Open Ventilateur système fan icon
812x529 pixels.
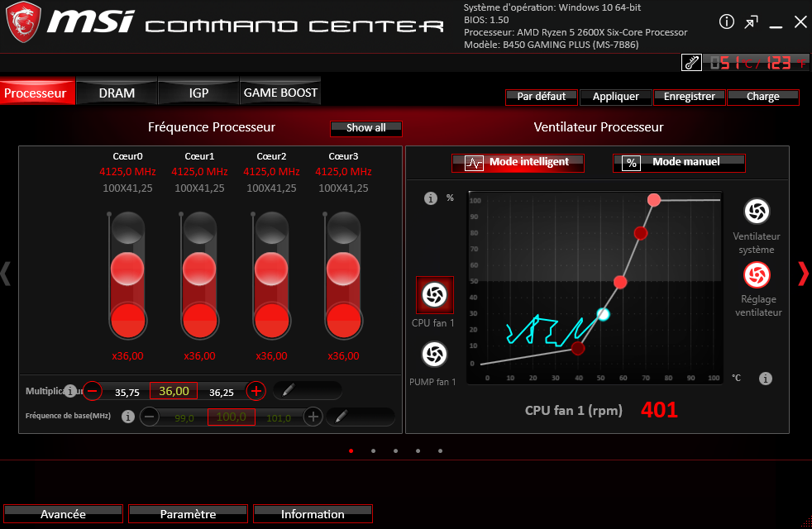[x=757, y=211]
